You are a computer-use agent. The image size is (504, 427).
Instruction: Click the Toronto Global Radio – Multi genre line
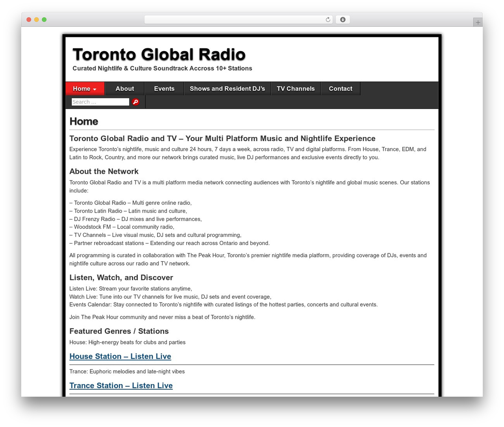pos(131,203)
